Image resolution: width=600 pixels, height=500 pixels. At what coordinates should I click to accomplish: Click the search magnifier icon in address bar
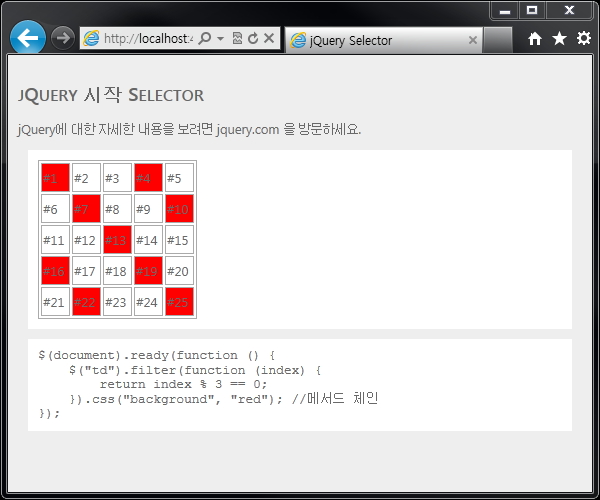[x=205, y=38]
